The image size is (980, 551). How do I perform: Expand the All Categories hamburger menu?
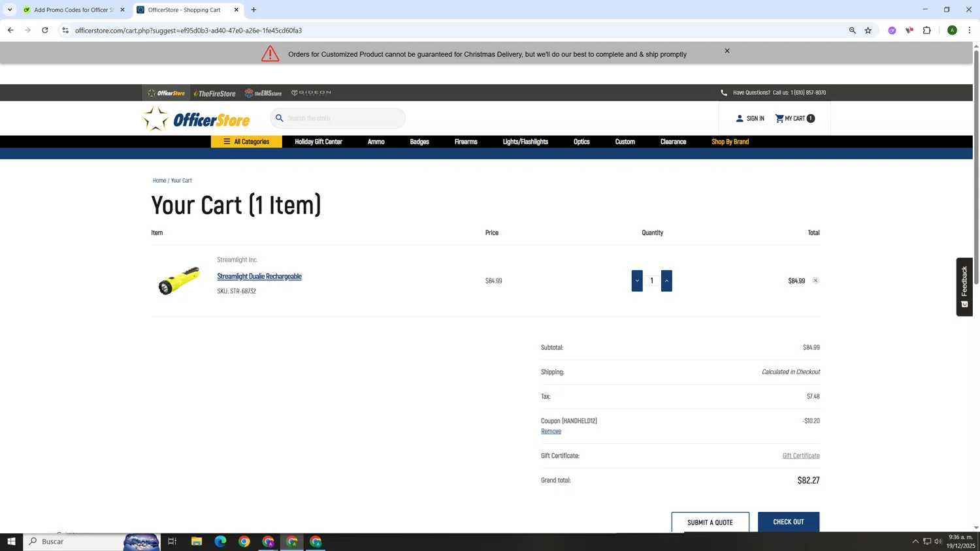(246, 142)
